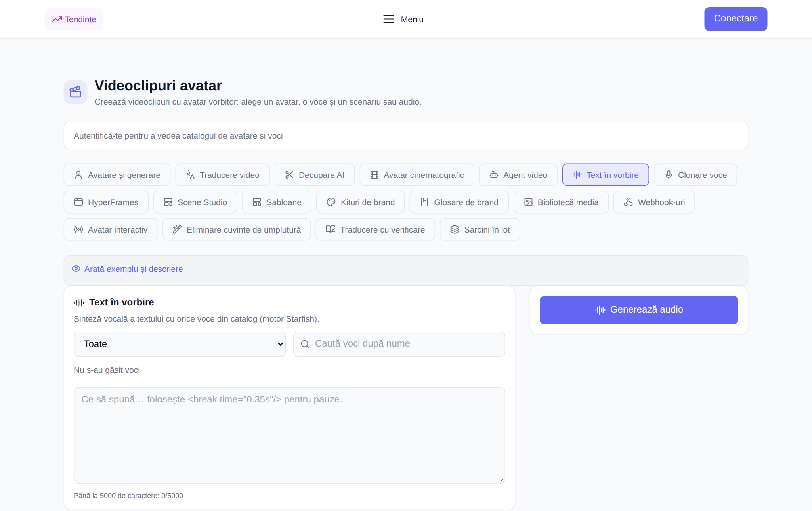The height and width of the screenshot is (511, 812).
Task: Click the layers icon in Sarcini în lot
Action: [455, 229]
